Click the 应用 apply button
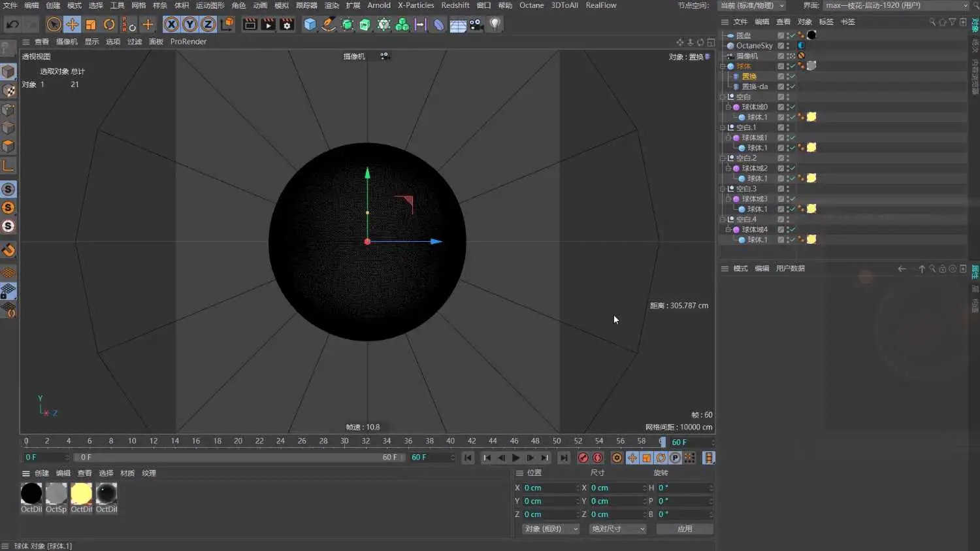This screenshot has width=980, height=551. coord(685,529)
